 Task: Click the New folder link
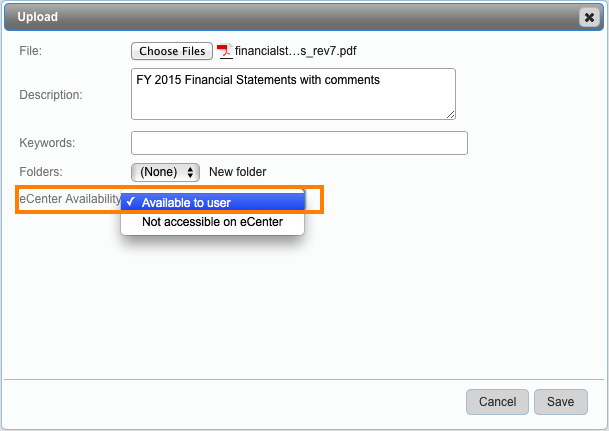pos(238,172)
